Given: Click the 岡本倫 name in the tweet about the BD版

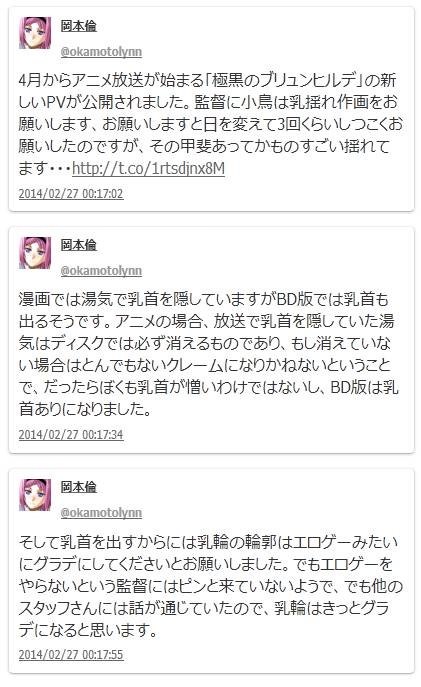Looking at the screenshot, I should pos(78,245).
